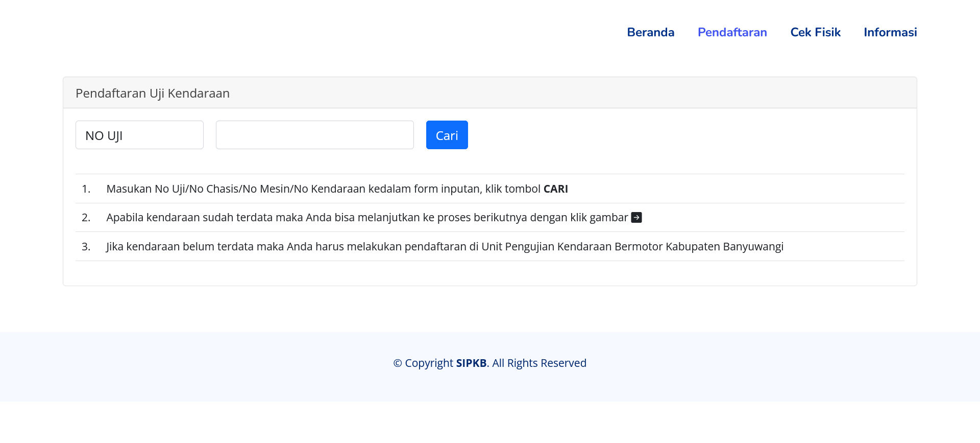The image size is (980, 443).
Task: Click the Pendaftaran Uji Kendaraan panel header
Action: (x=153, y=93)
